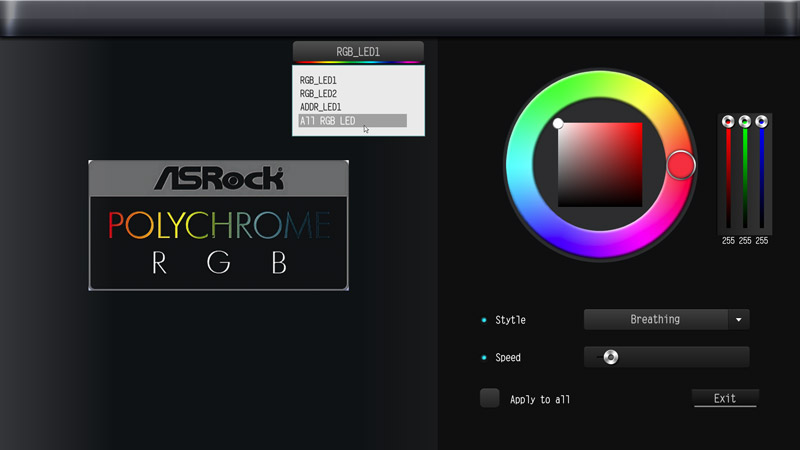Click inside the red saturation square
800x450 pixels.
(x=600, y=165)
